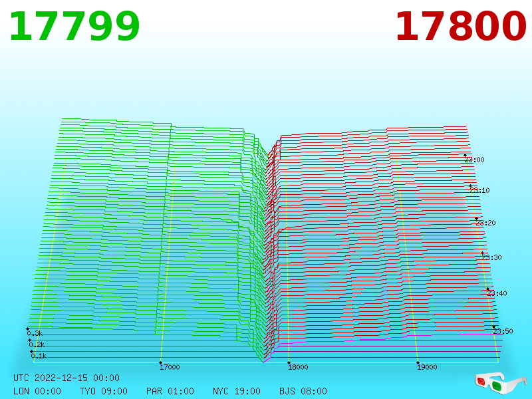This screenshot has height=399, width=532.
Task: Click the 23:10 time axis label
Action: click(x=479, y=190)
